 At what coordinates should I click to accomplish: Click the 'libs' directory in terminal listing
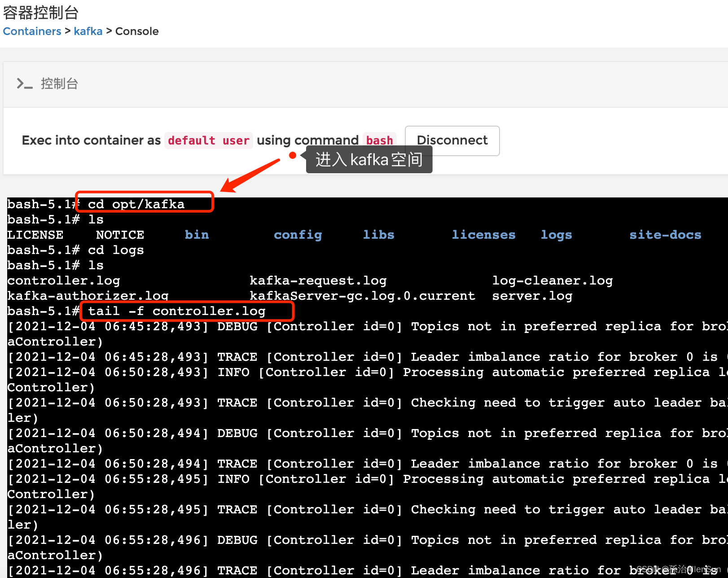[x=378, y=235]
